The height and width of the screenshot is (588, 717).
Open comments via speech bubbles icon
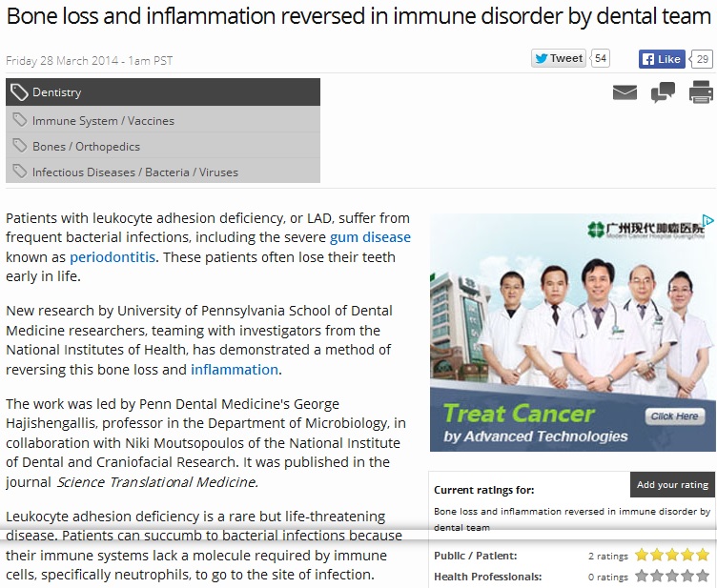[663, 92]
